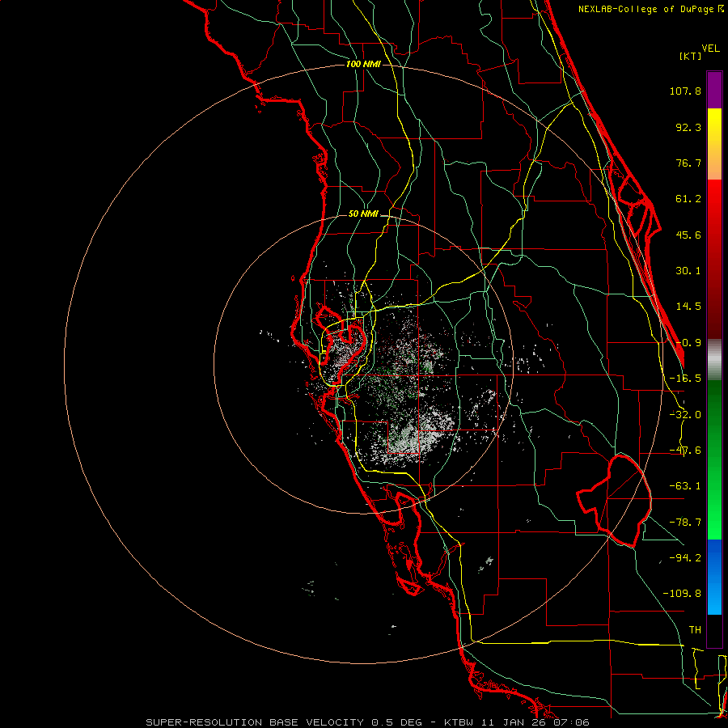The height and width of the screenshot is (728, 728).
Task: Click the yellow-orange segment of the velocity color bar
Action: pos(714,144)
